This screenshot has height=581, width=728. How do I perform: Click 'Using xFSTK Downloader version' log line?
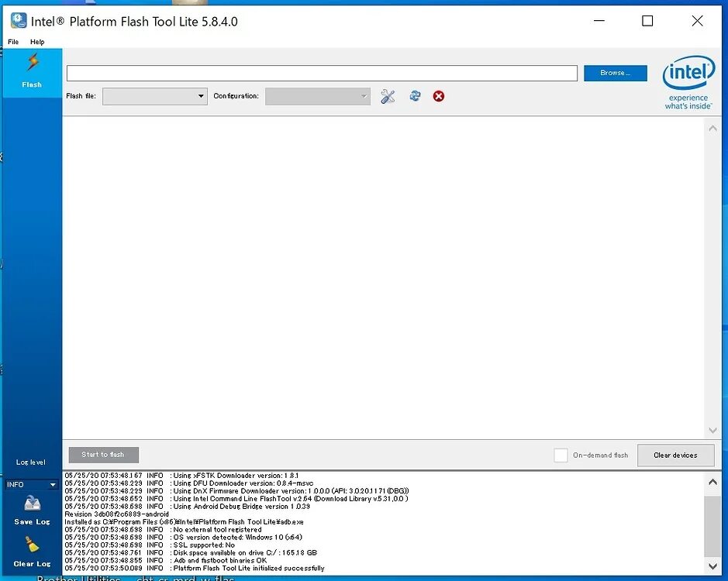[x=181, y=475]
